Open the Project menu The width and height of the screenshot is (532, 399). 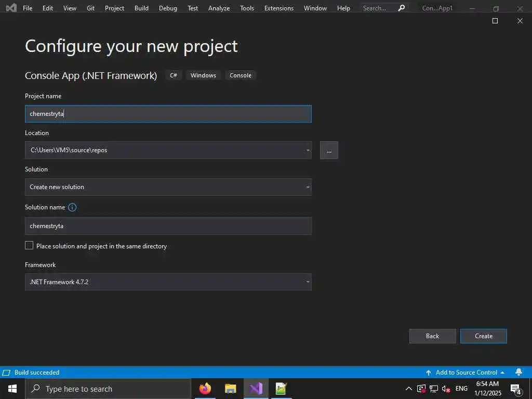[x=114, y=8]
